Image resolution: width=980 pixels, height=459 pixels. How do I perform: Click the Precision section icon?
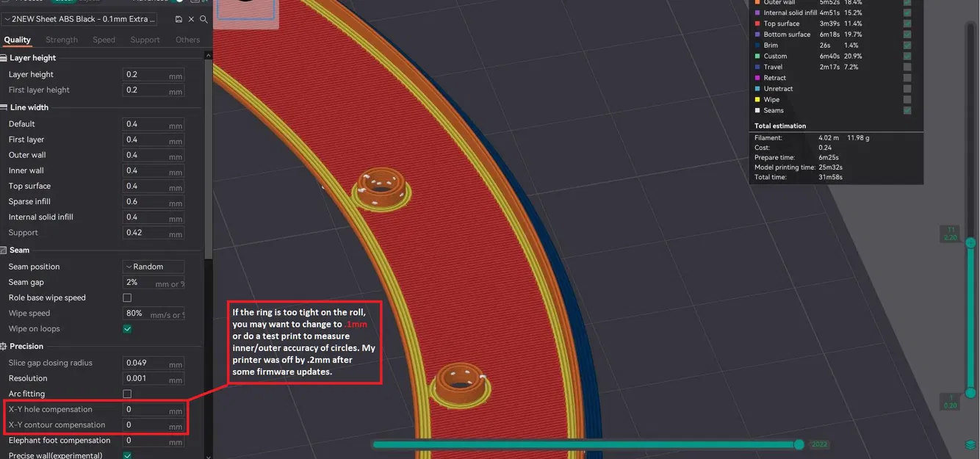4,347
